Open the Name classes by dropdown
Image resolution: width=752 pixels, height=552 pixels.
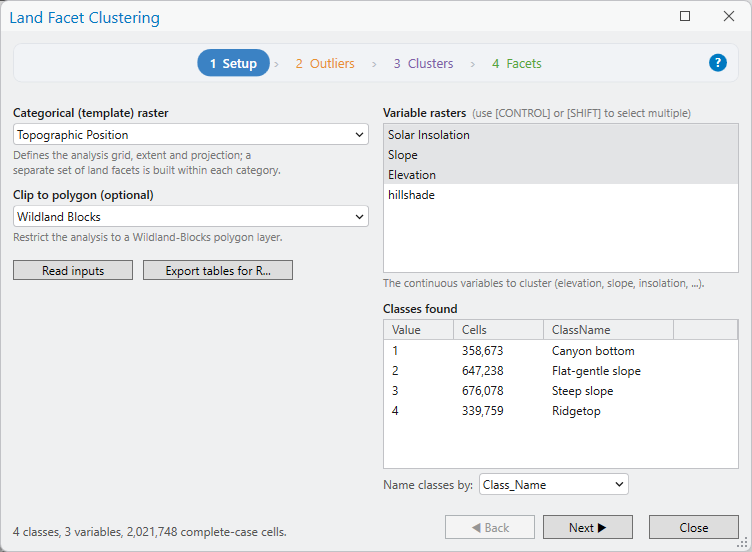(553, 485)
